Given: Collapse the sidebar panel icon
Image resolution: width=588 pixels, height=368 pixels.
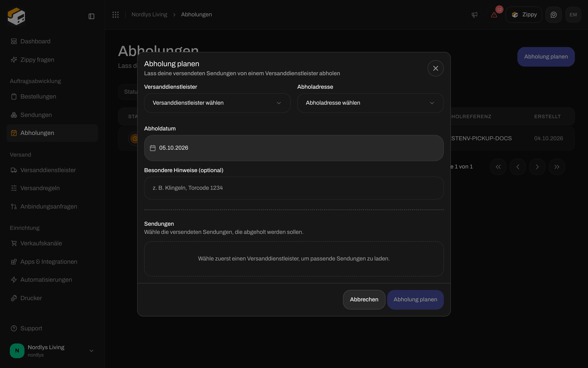Looking at the screenshot, I should [x=91, y=16].
